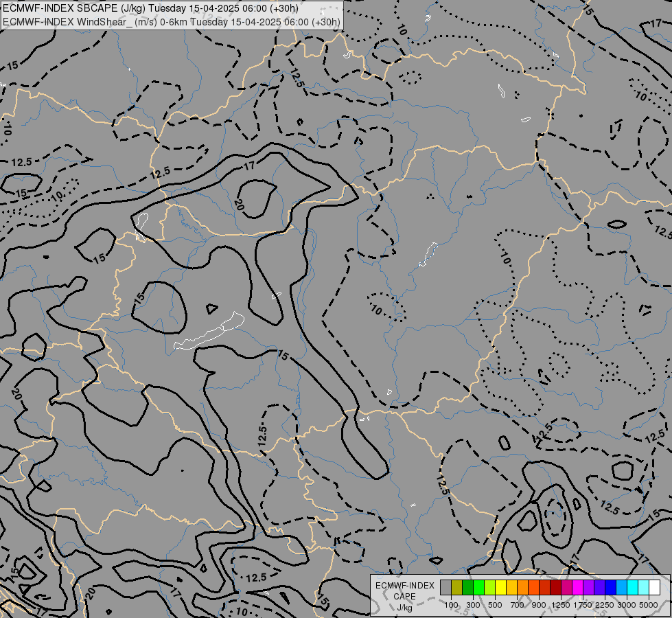Click the J/kg unit label in legend
Viewport: 672px width, 618px height.
click(404, 608)
